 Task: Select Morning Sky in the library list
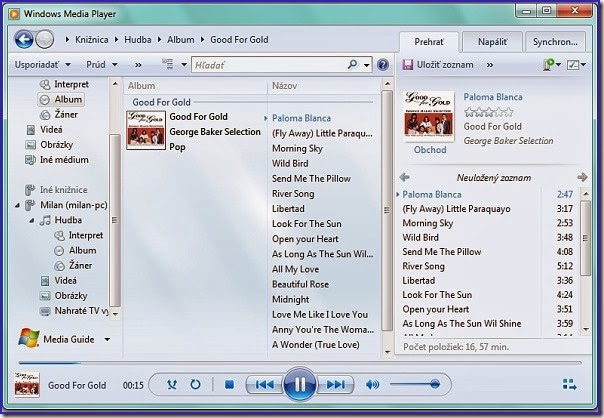pyautogui.click(x=297, y=148)
